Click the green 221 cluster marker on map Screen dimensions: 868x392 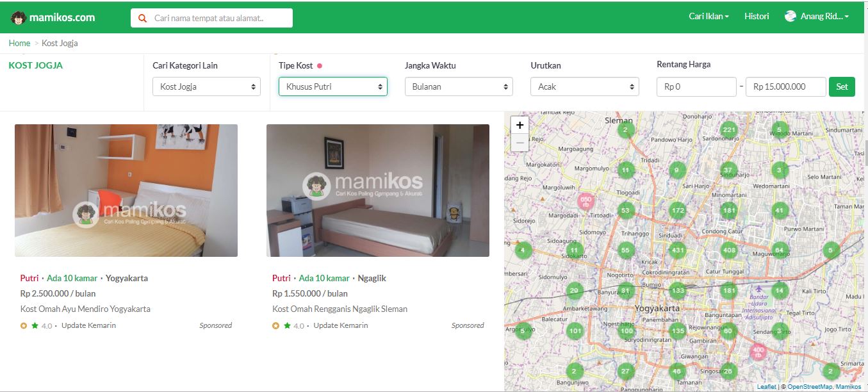(x=728, y=129)
